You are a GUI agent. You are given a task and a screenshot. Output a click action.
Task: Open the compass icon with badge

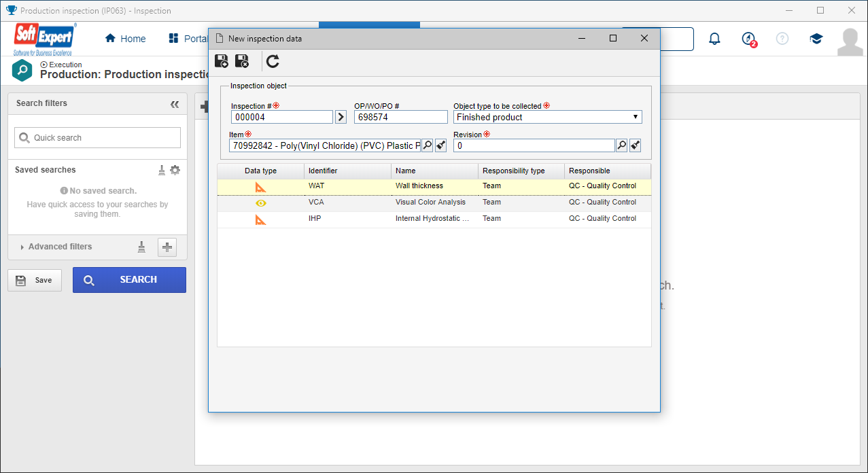coord(749,39)
